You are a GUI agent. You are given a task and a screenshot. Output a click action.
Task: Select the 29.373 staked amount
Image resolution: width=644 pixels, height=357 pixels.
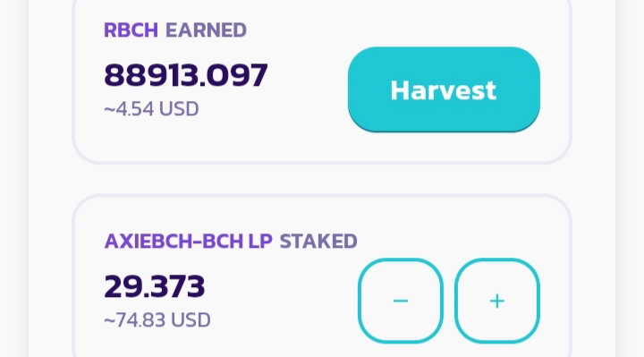(155, 286)
